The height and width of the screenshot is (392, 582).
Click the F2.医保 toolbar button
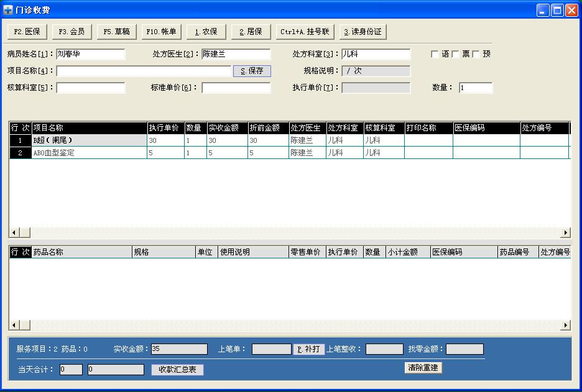pos(27,32)
